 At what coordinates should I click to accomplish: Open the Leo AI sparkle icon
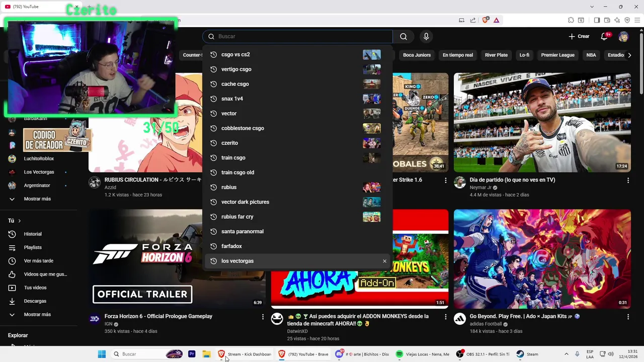[x=617, y=20]
